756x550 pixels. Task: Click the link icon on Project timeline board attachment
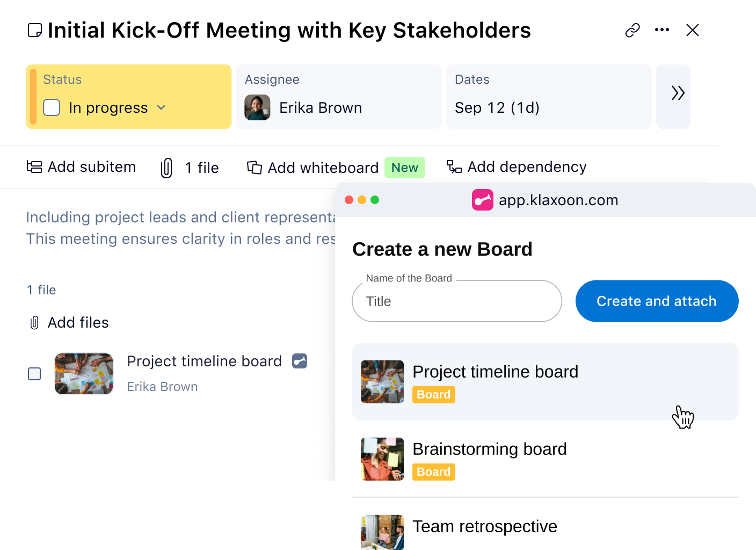pos(299,361)
